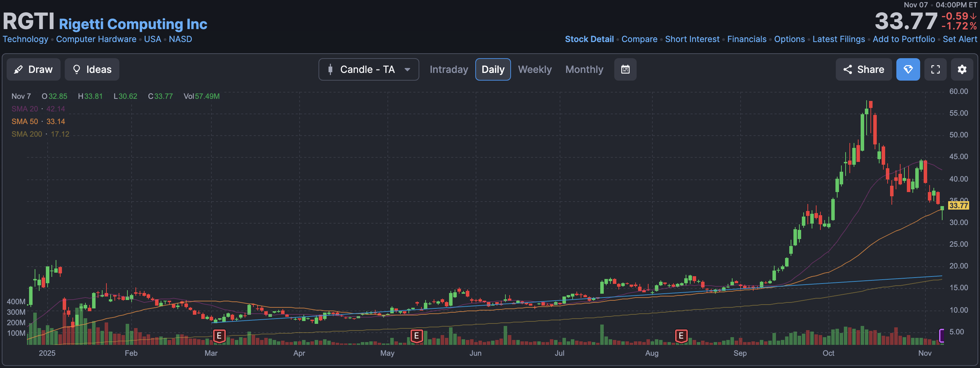
Task: Open Stock Detail link
Action: click(x=589, y=39)
